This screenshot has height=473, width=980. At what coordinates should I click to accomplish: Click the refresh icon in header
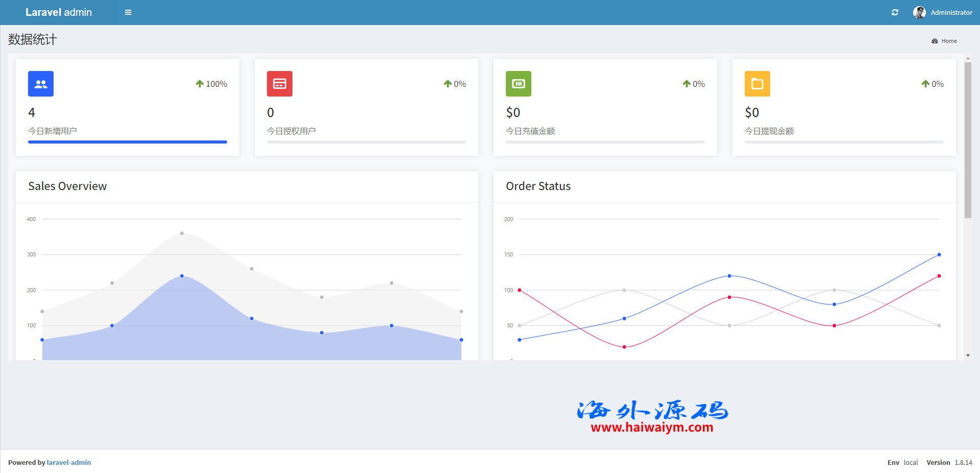895,12
